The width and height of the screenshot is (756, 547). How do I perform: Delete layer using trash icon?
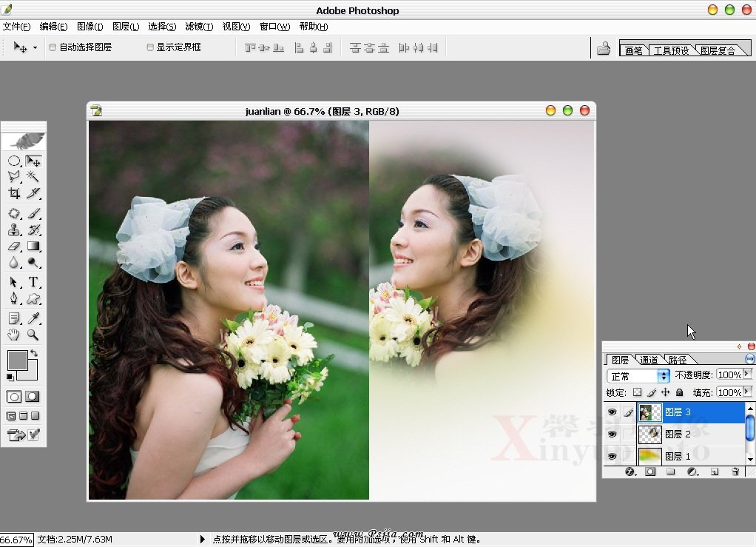point(735,472)
